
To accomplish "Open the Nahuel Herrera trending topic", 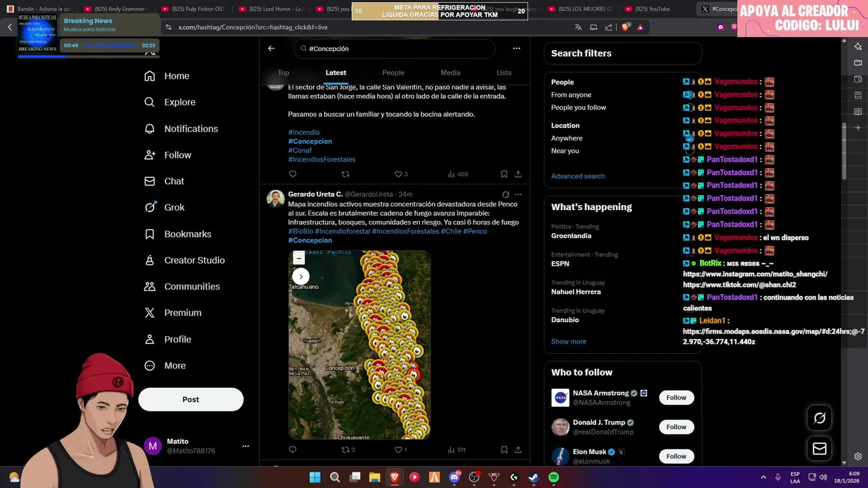I will [x=576, y=292].
